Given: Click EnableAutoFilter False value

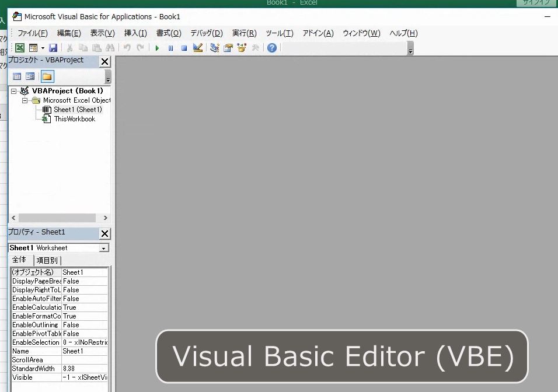Looking at the screenshot, I should coord(85,299).
